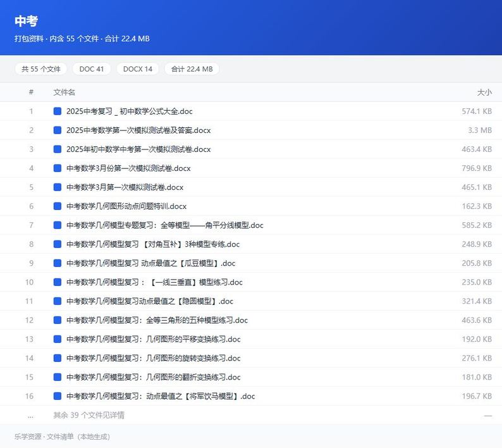The width and height of the screenshot is (502, 448).
Task: Click the # column header
Action: click(31, 92)
